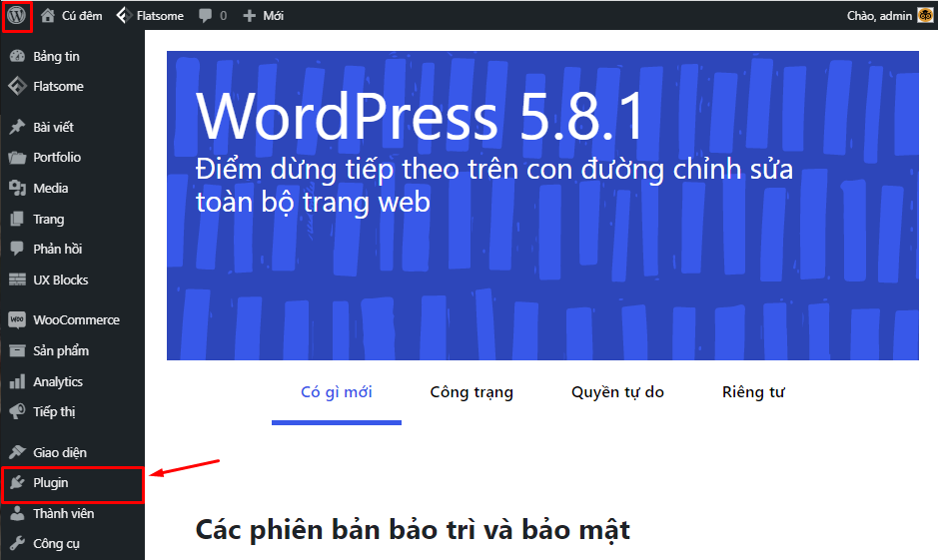Click the home icon beside Cú đêm
Image resolution: width=938 pixels, height=560 pixels.
(48, 16)
